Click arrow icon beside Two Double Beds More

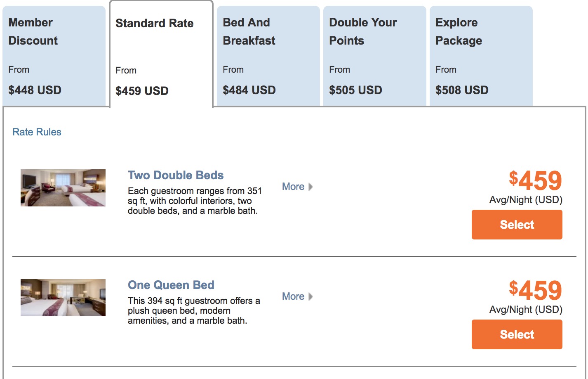coord(310,187)
